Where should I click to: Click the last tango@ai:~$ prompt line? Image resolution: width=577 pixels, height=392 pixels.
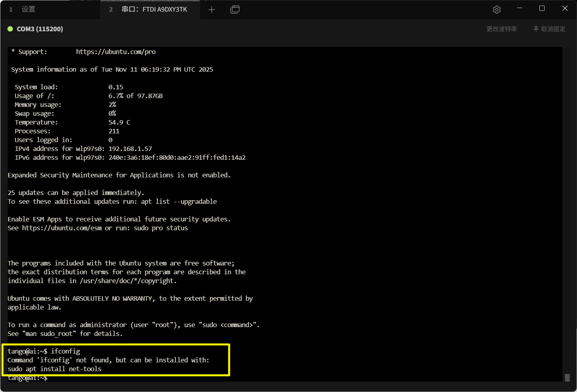coord(28,378)
